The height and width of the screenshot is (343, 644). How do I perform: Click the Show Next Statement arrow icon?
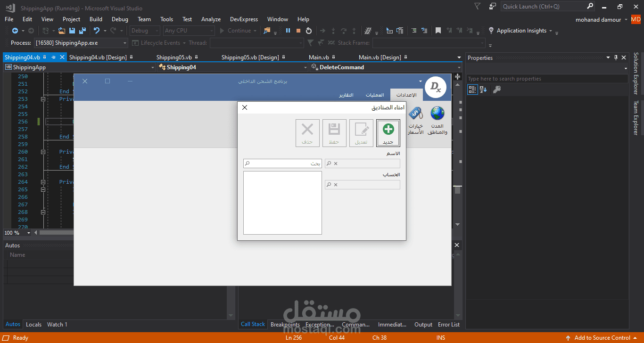coord(322,31)
